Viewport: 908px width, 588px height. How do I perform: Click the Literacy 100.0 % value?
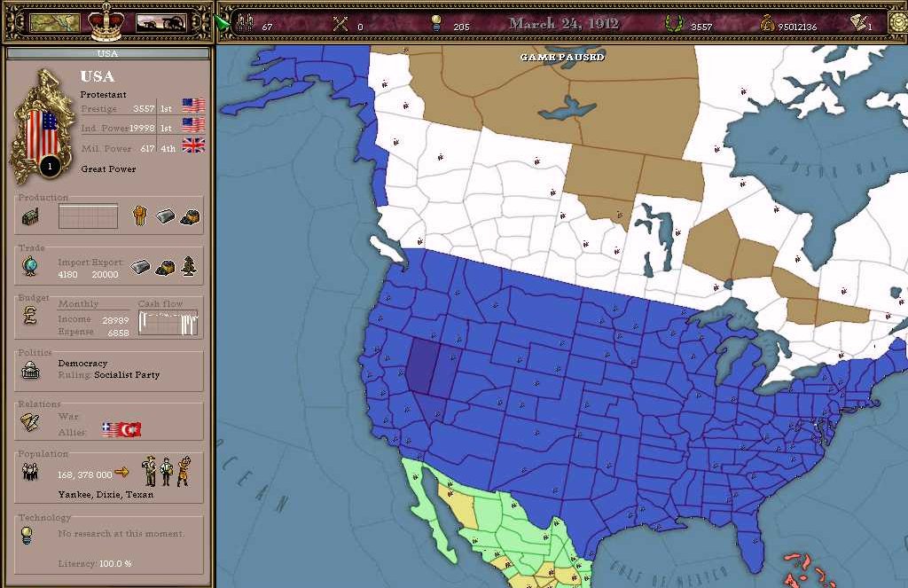[x=115, y=563]
